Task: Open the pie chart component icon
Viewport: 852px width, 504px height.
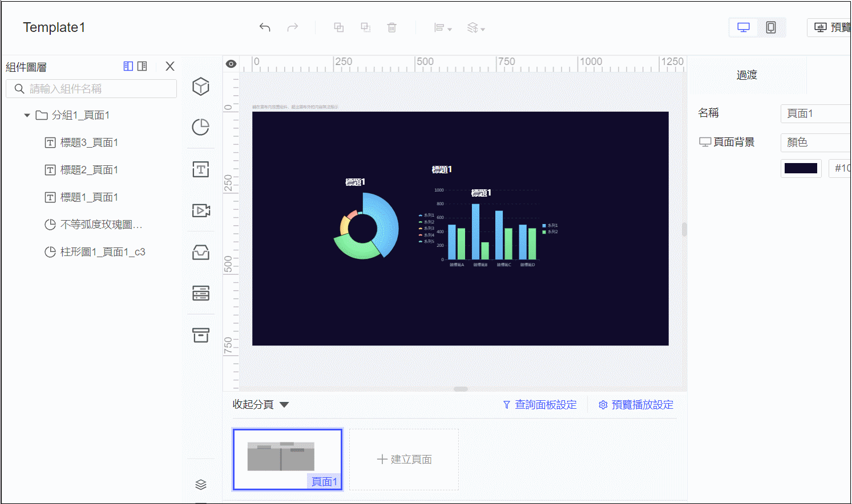Action: pos(201,127)
